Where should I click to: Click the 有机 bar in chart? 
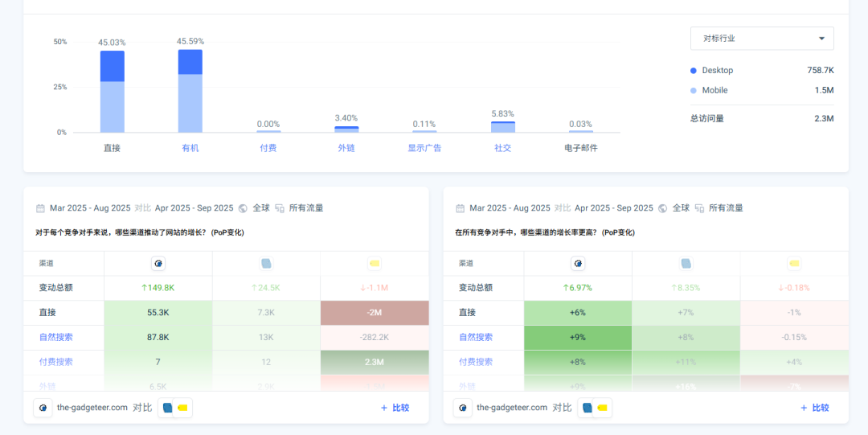click(190, 91)
